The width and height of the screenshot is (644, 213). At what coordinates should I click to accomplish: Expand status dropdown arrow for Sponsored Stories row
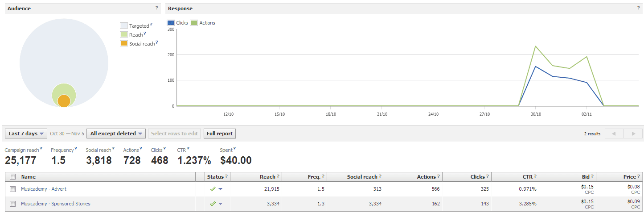[x=220, y=204]
